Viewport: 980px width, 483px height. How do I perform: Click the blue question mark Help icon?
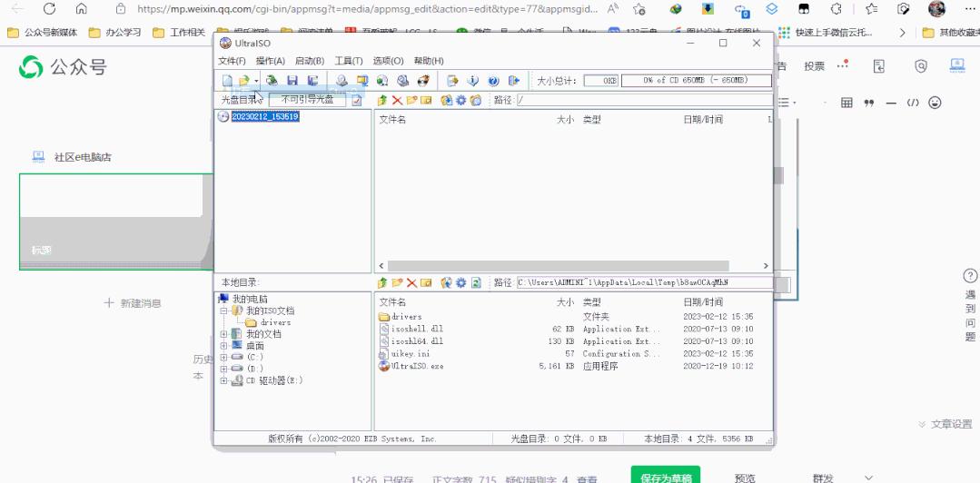pyautogui.click(x=493, y=81)
